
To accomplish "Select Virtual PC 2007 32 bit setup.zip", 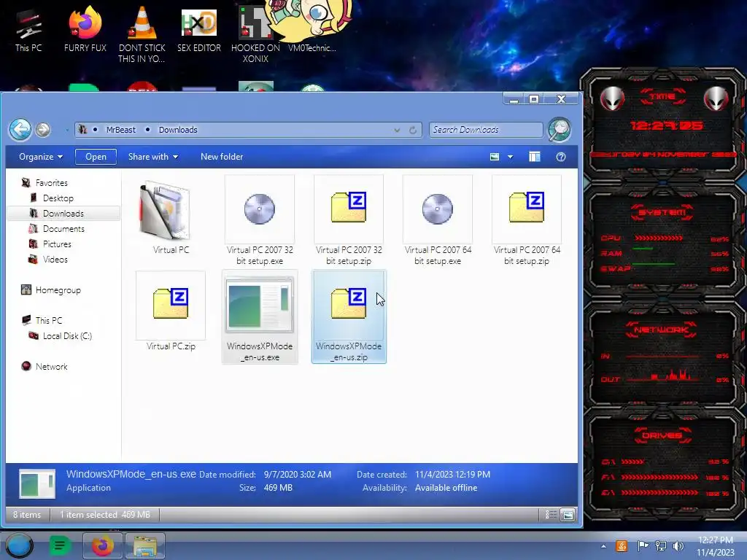I will 349,220.
